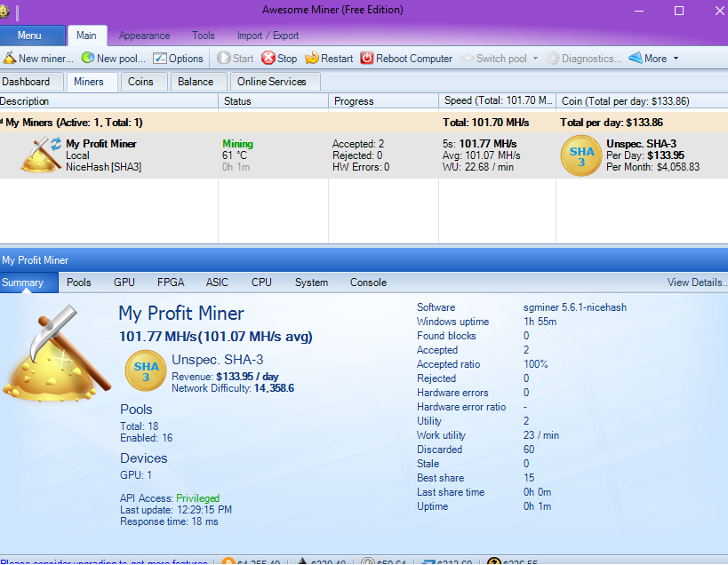Open the FPGA detail tab
728x565 pixels.
pos(171,282)
